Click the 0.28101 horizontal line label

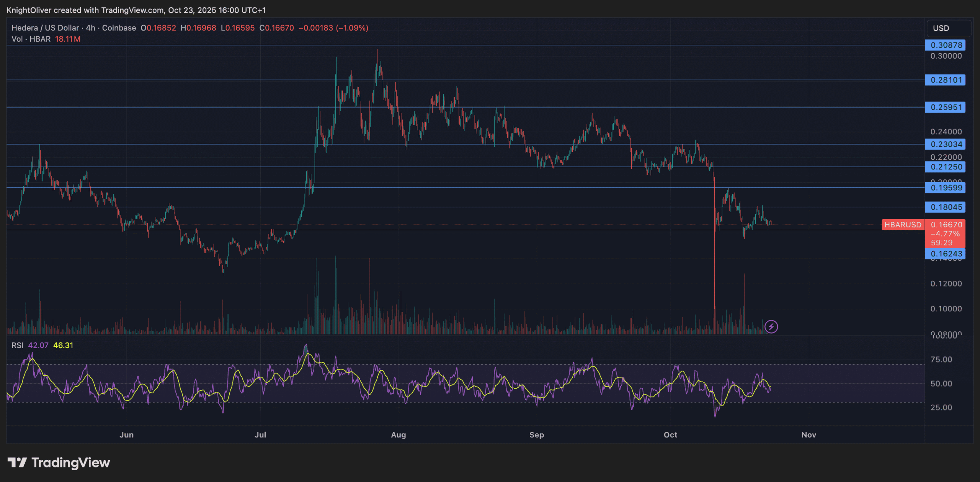tap(945, 80)
